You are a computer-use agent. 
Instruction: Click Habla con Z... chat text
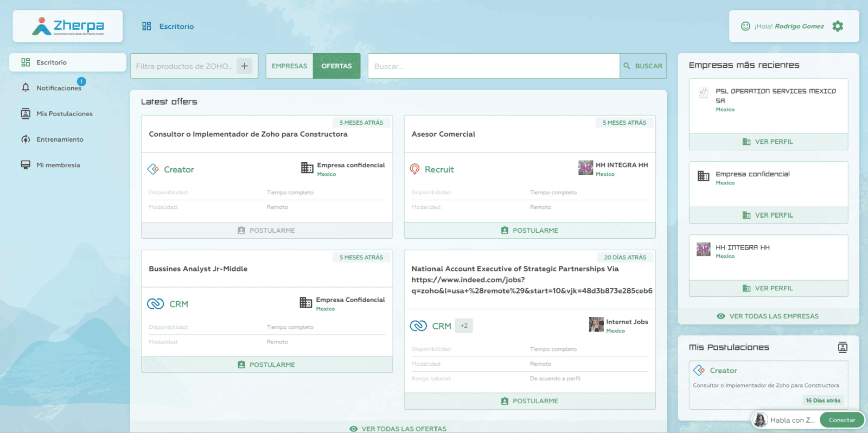click(793, 420)
